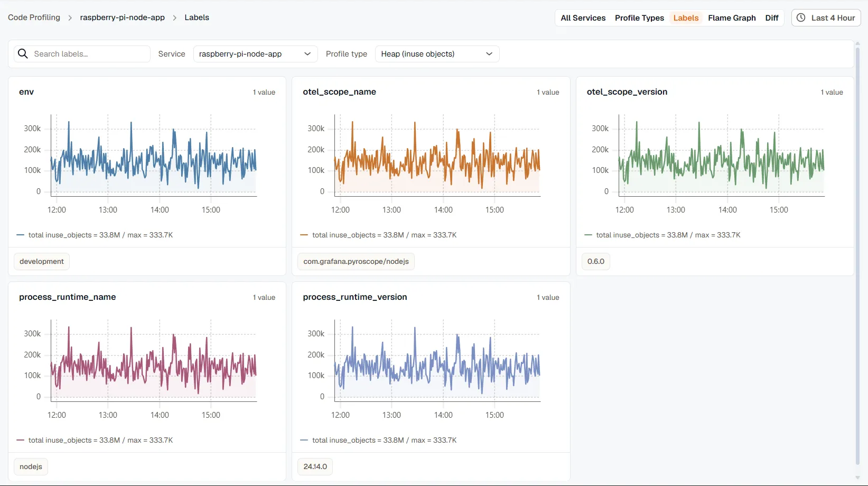Switch to the Profile Types tab
Viewport: 868px width, 486px height.
coord(639,17)
